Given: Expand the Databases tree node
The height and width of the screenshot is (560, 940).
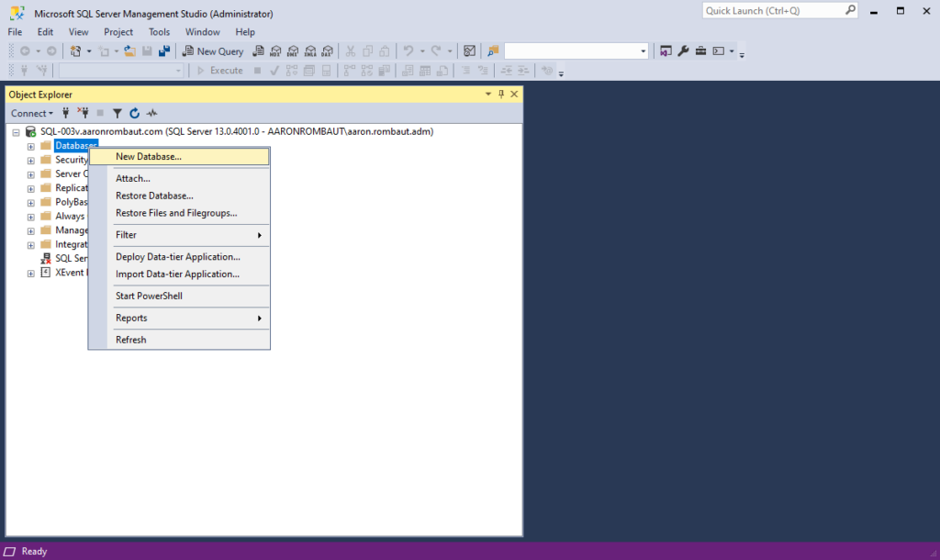Looking at the screenshot, I should click(30, 146).
